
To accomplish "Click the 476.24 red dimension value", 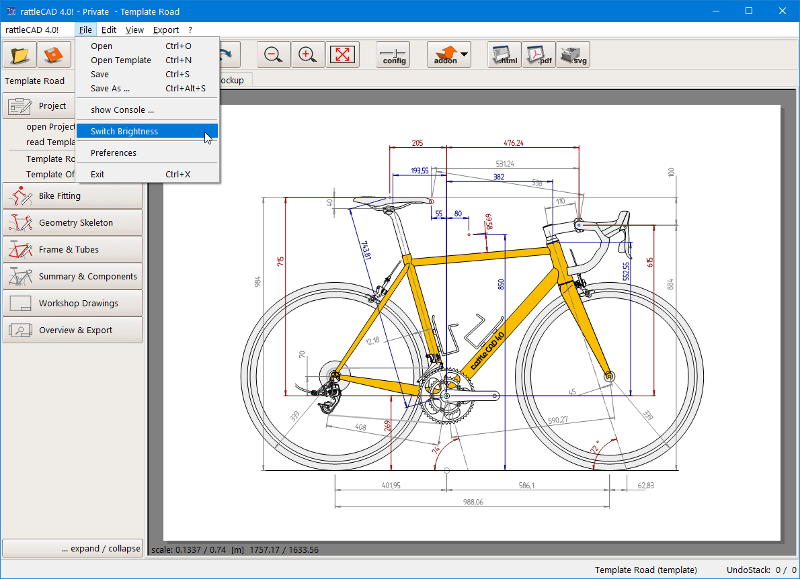I will pos(513,143).
